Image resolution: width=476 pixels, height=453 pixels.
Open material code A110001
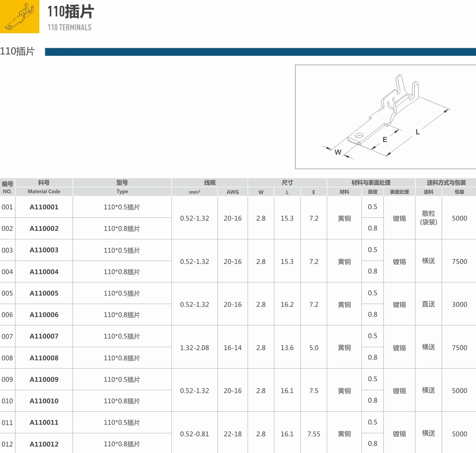(44, 207)
